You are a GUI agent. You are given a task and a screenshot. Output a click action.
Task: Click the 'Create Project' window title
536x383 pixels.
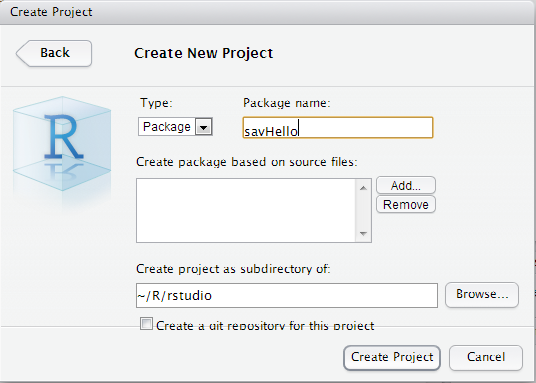(x=51, y=12)
